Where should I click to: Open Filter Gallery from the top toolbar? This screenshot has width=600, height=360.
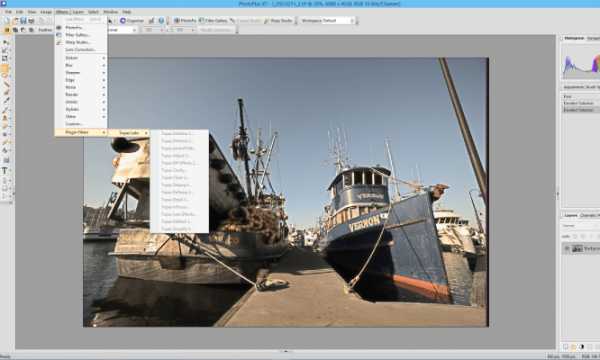[x=213, y=21]
